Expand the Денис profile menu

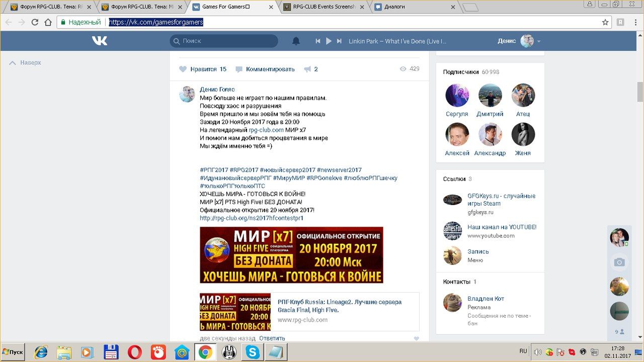[x=519, y=41]
